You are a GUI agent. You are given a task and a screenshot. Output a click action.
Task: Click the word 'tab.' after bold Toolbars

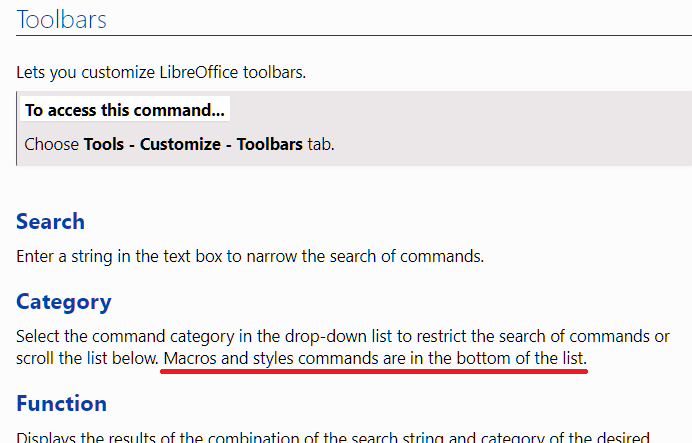click(x=321, y=144)
